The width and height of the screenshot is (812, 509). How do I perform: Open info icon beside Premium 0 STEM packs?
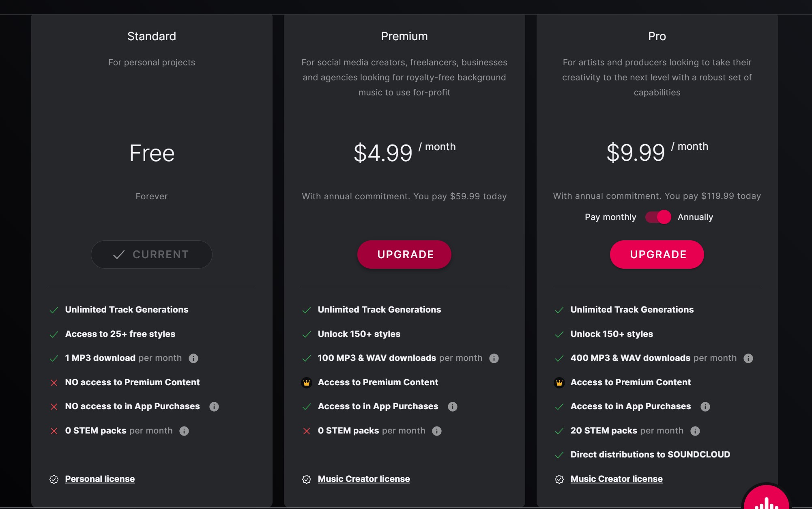(437, 431)
